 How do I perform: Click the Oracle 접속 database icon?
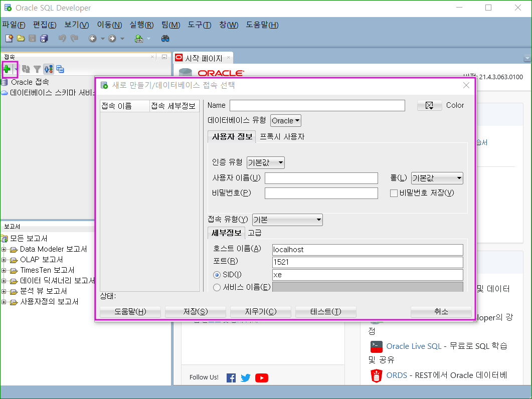[x=4, y=82]
